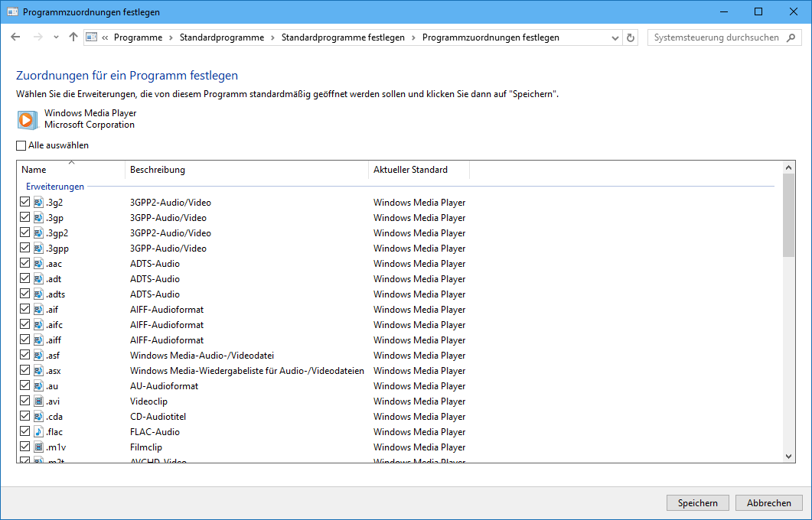The width and height of the screenshot is (812, 520).
Task: Click the .m1v film clip icon
Action: (x=38, y=447)
